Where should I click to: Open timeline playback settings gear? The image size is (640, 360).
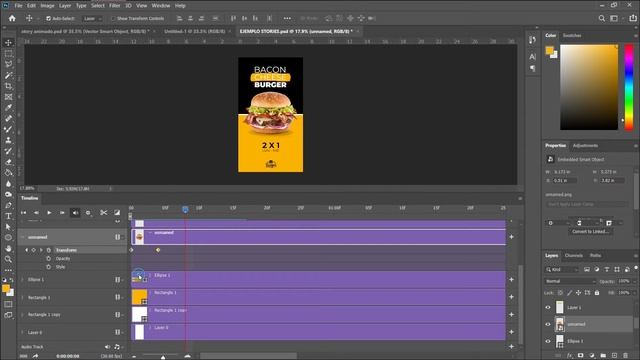(x=88, y=213)
